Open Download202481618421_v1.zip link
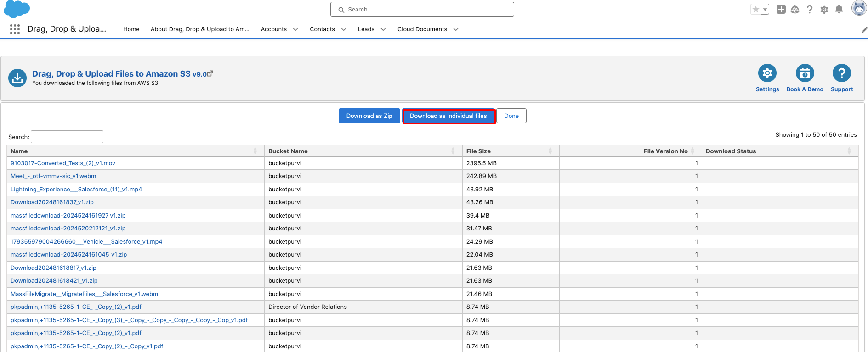This screenshot has height=352, width=868. pyautogui.click(x=54, y=281)
